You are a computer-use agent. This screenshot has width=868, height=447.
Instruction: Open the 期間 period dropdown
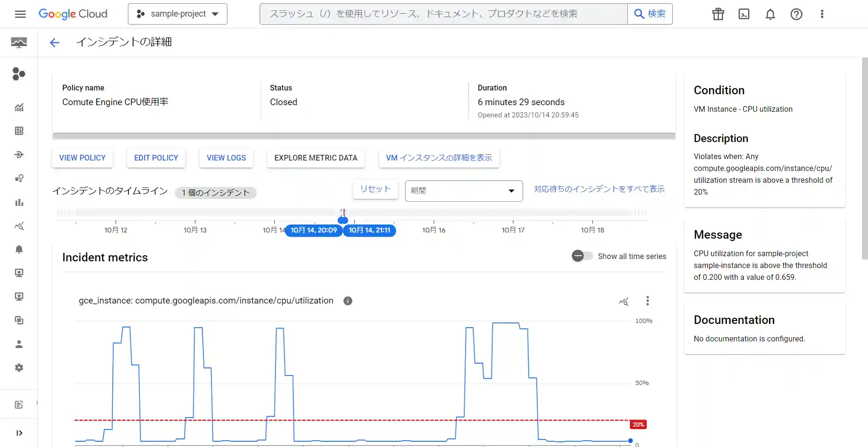click(464, 191)
